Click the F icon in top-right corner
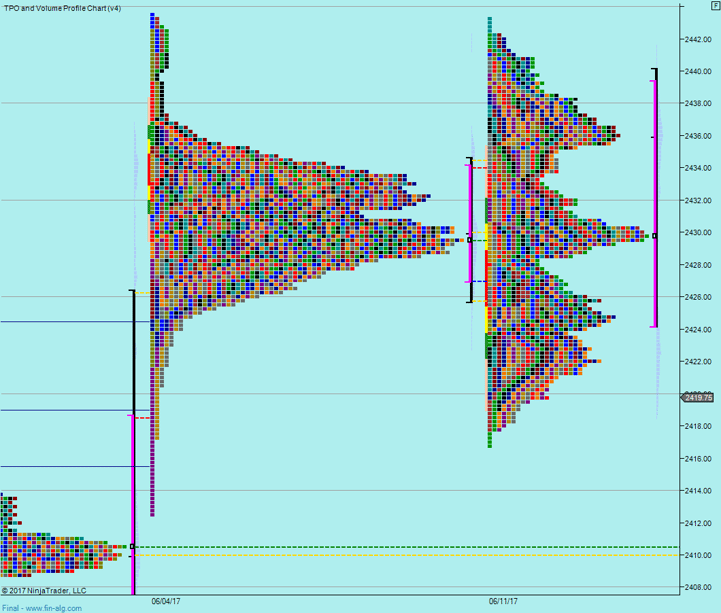This screenshot has width=721, height=613. 713,6
